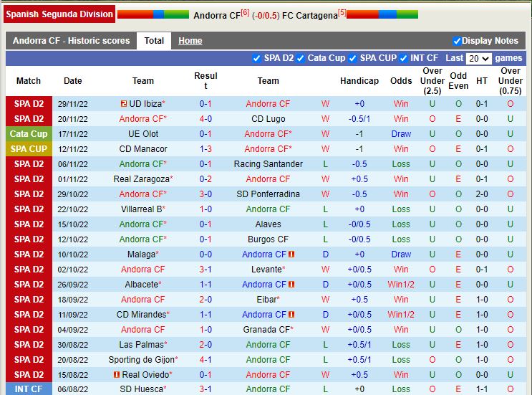The height and width of the screenshot is (395, 532).
Task: Click the green Cata Cup competition badge
Action: coord(29,134)
